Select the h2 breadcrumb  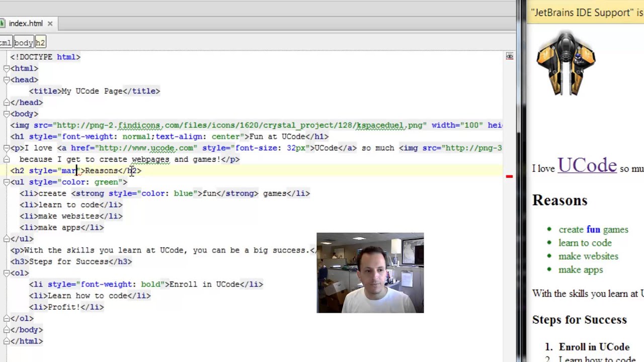(x=40, y=43)
